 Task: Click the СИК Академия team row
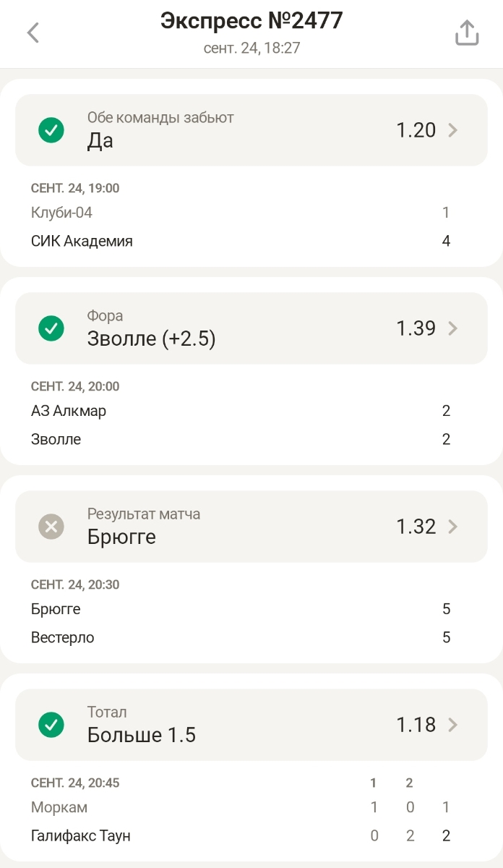82,242
